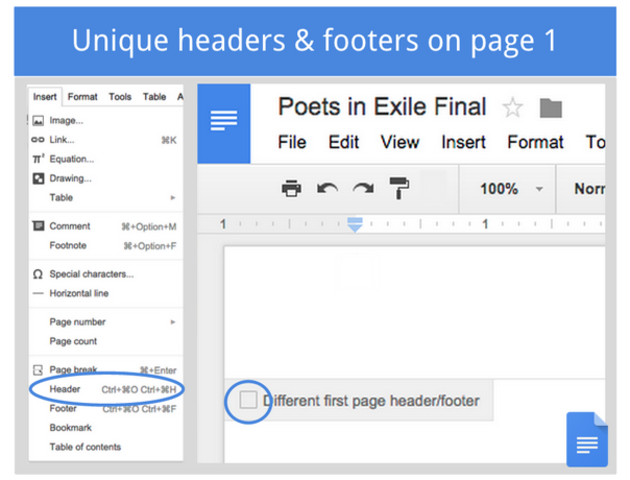
Task: Click the Image icon in Insert menu
Action: pos(38,121)
